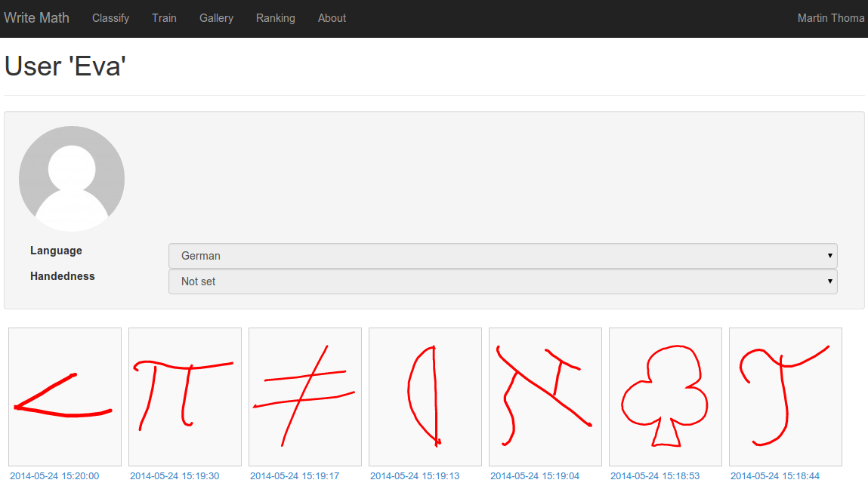Open the Martin Thoma account link

[830, 18]
